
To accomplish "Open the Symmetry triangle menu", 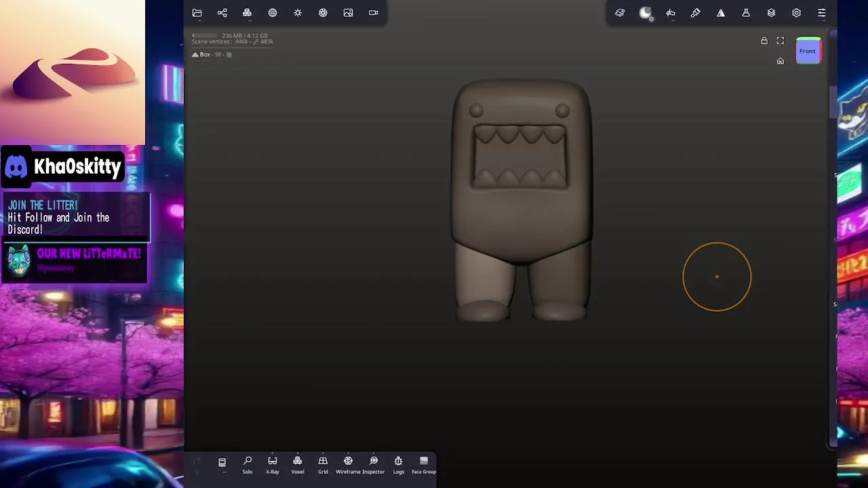I will (721, 13).
